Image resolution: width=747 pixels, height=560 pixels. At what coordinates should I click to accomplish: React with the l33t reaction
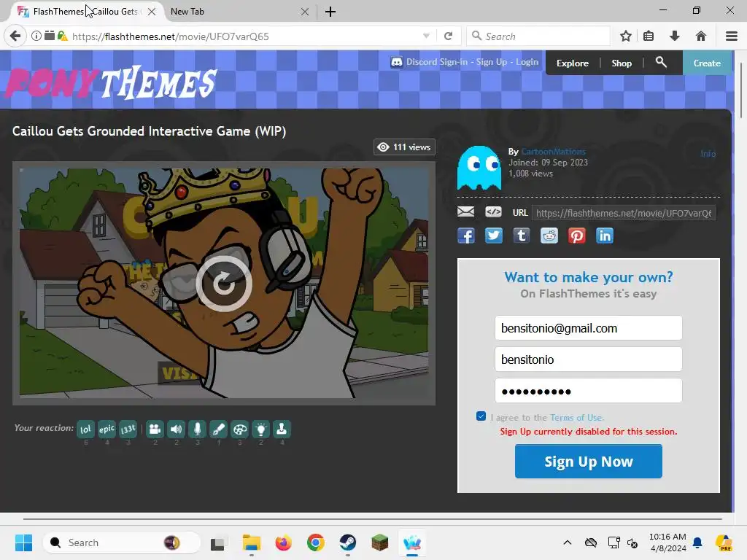tap(128, 429)
